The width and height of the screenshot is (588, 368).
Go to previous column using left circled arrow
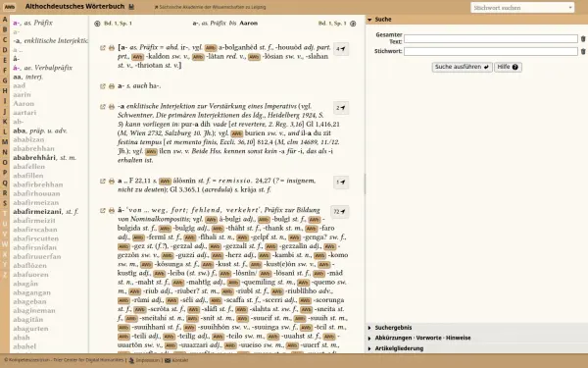(x=97, y=24)
